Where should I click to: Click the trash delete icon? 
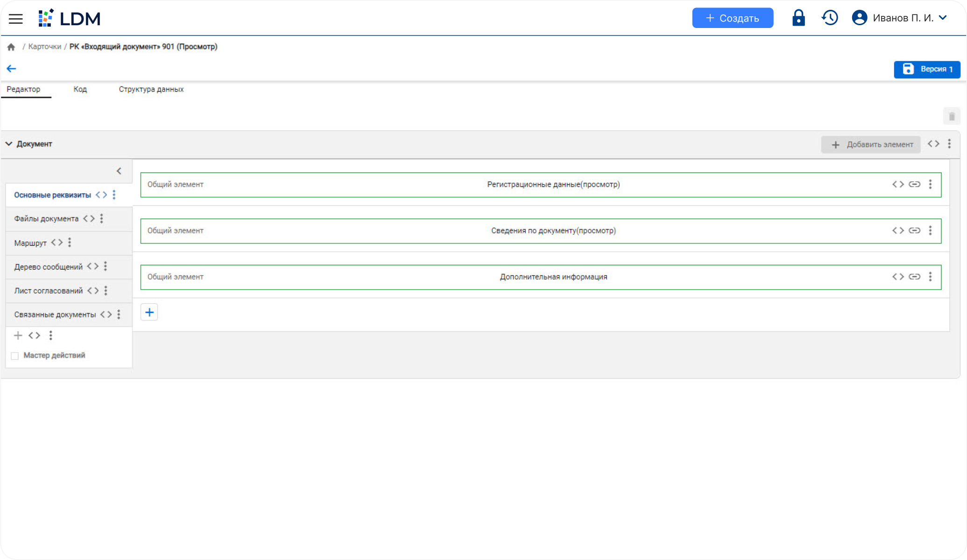click(951, 116)
